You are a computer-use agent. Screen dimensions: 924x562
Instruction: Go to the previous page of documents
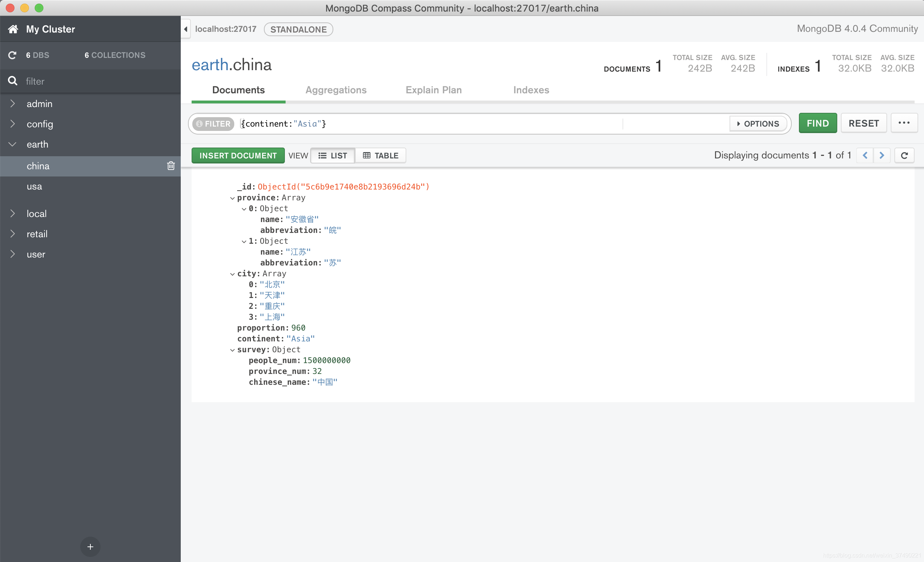[865, 155]
